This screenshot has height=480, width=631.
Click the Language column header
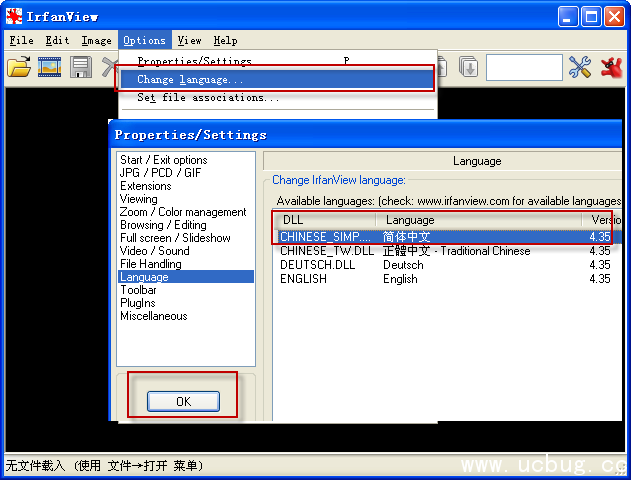pyautogui.click(x=479, y=220)
